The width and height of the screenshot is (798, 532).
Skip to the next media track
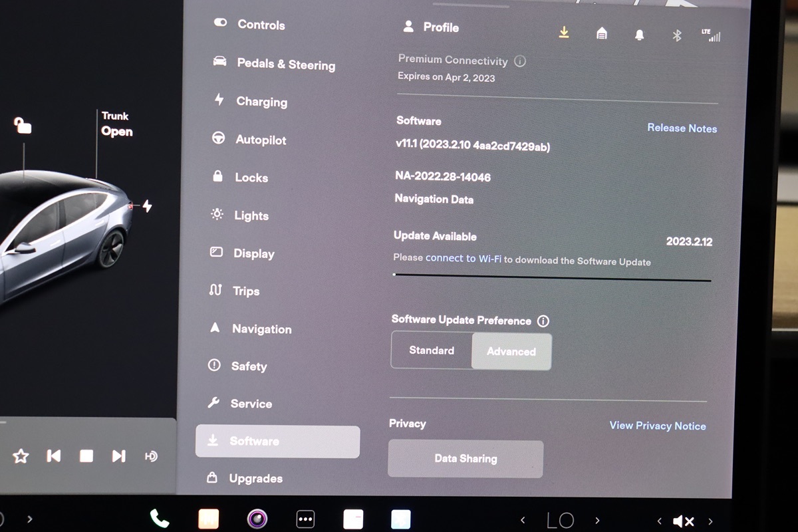point(118,456)
